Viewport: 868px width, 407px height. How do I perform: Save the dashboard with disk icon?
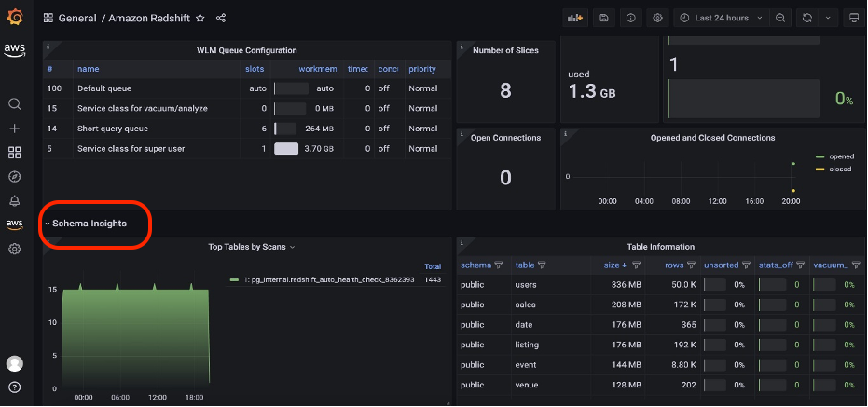[604, 18]
